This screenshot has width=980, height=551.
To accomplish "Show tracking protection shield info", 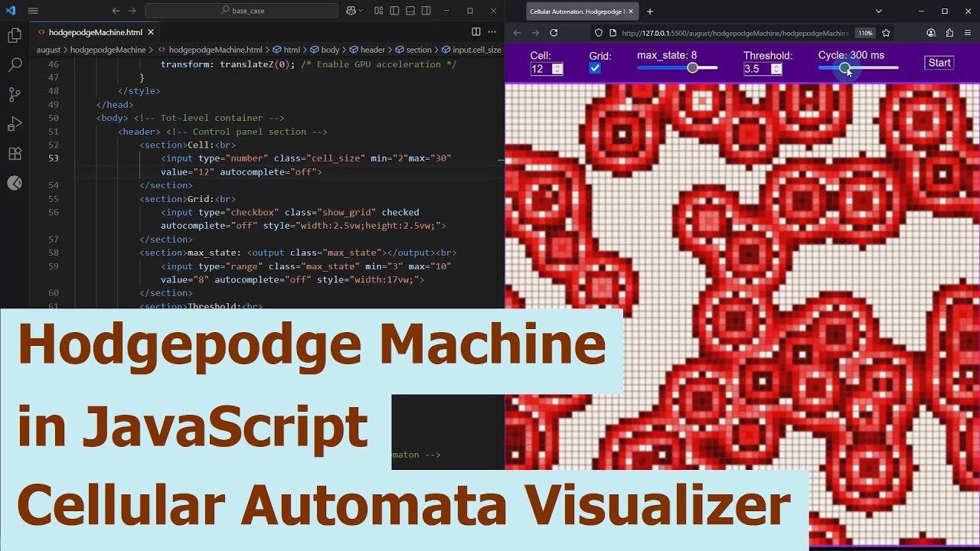I will click(599, 33).
